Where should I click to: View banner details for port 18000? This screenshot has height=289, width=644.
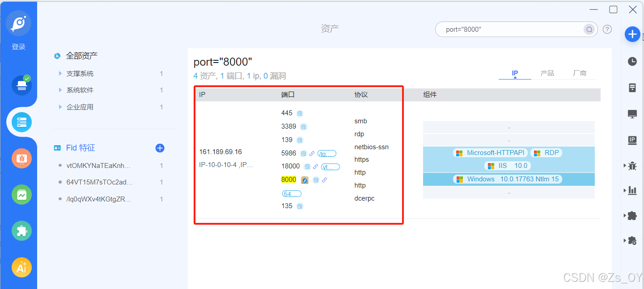tap(307, 167)
